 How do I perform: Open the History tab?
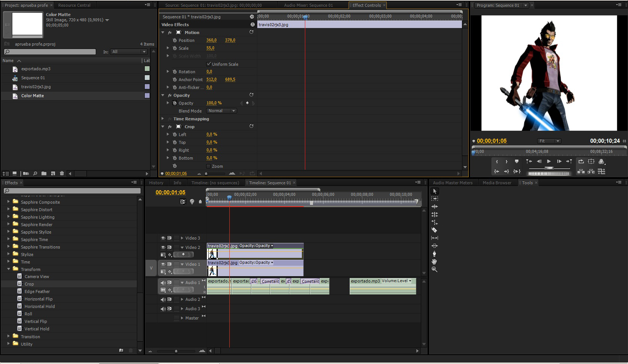pyautogui.click(x=156, y=183)
